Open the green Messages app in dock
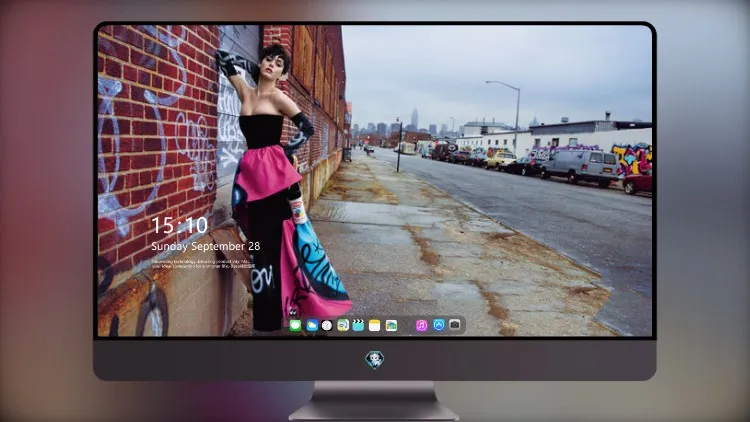 [x=295, y=325]
